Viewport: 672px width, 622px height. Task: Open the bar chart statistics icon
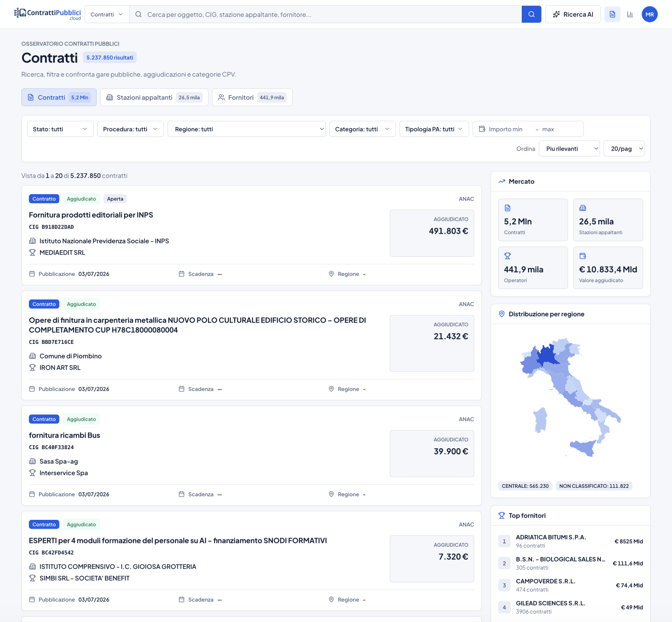pyautogui.click(x=630, y=14)
